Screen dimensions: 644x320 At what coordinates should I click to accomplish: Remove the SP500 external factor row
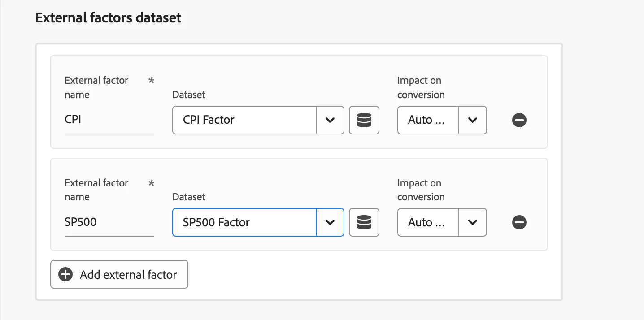tap(519, 222)
